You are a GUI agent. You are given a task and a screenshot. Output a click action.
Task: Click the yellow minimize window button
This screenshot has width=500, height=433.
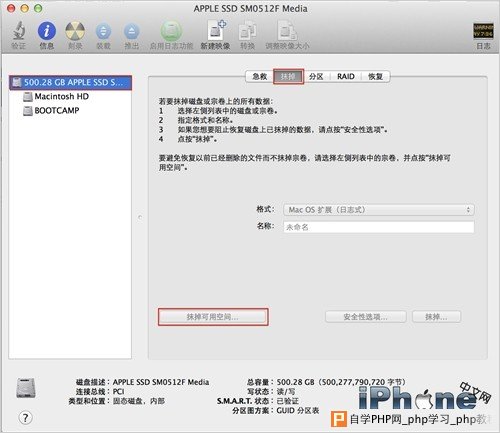point(25,8)
